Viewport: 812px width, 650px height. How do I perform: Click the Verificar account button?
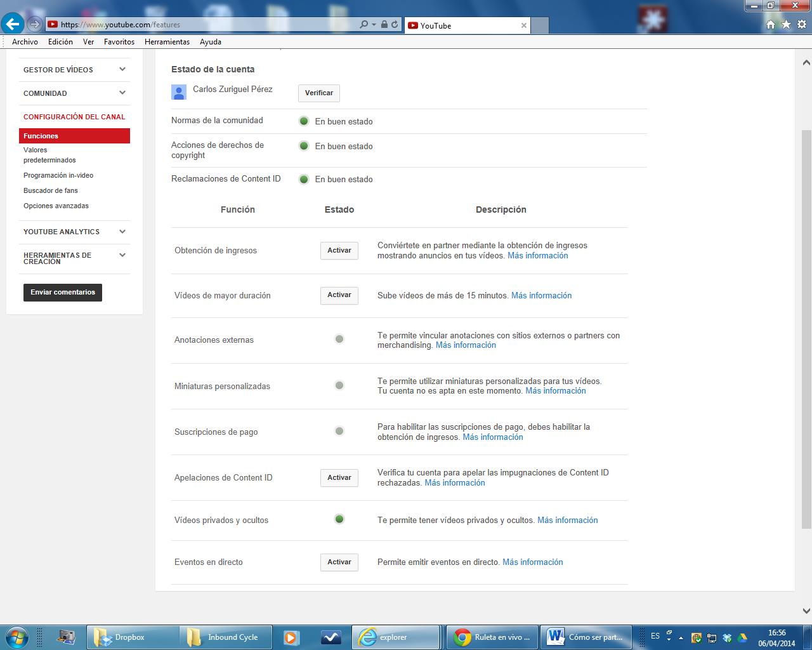coord(319,93)
